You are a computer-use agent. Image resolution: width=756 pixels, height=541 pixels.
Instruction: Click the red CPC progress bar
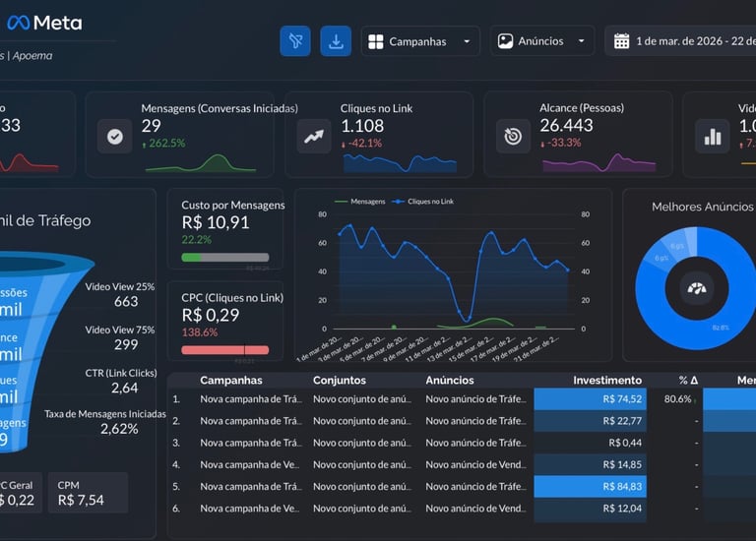point(225,350)
